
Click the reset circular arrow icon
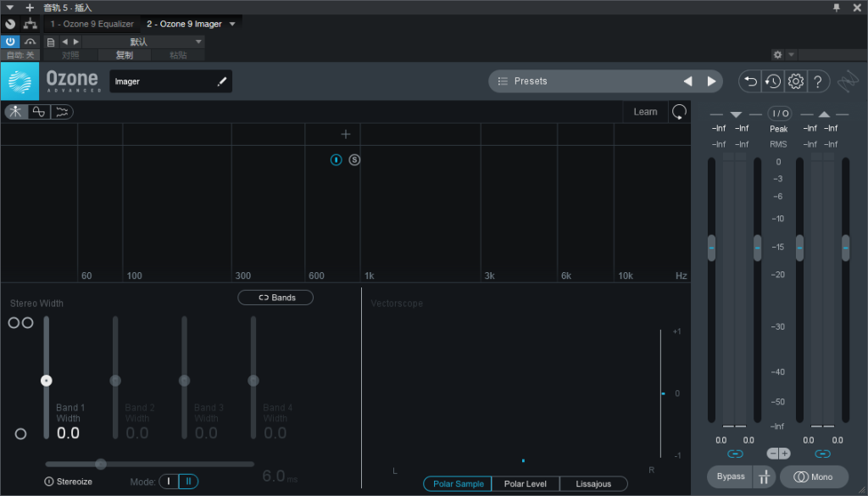(x=679, y=112)
